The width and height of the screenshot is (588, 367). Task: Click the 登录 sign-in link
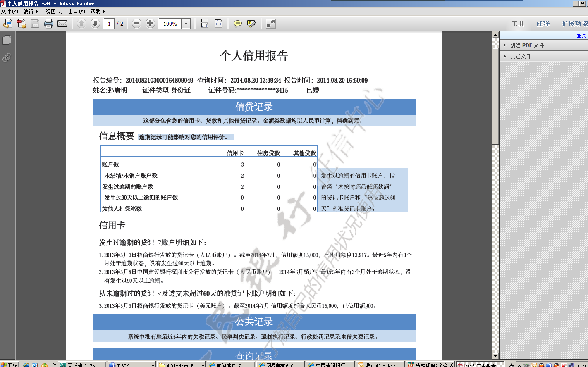point(581,36)
